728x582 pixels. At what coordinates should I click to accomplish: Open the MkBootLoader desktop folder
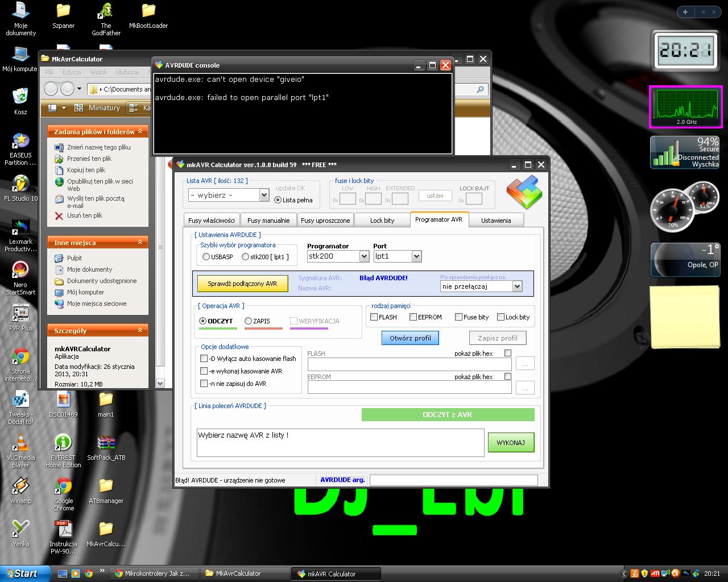click(148, 15)
